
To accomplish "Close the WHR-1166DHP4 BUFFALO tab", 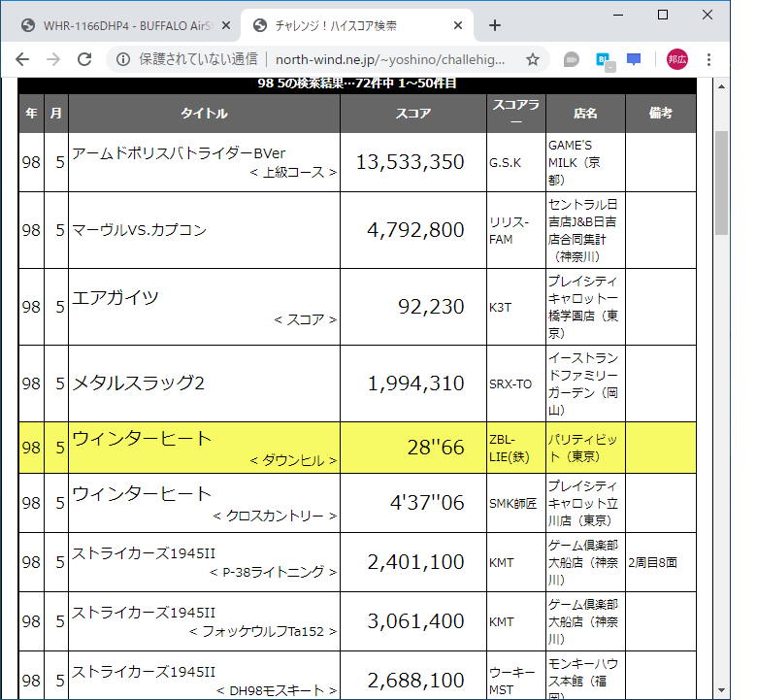I will coord(225,25).
